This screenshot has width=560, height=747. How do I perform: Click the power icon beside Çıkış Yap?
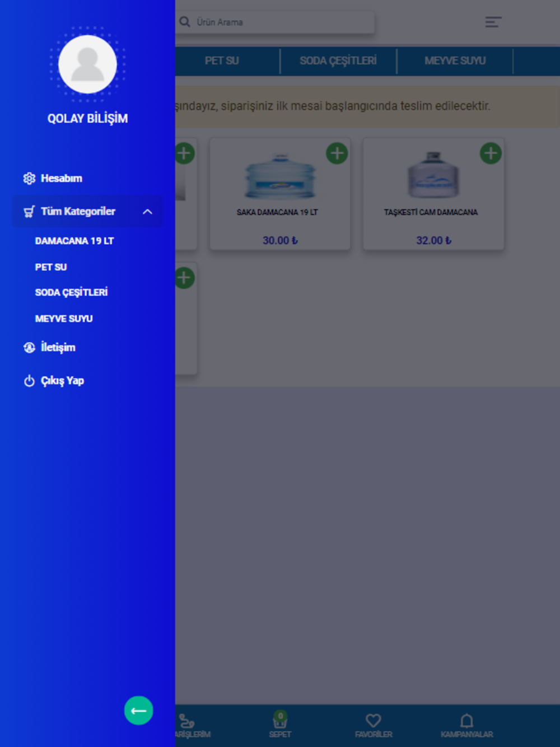click(29, 381)
